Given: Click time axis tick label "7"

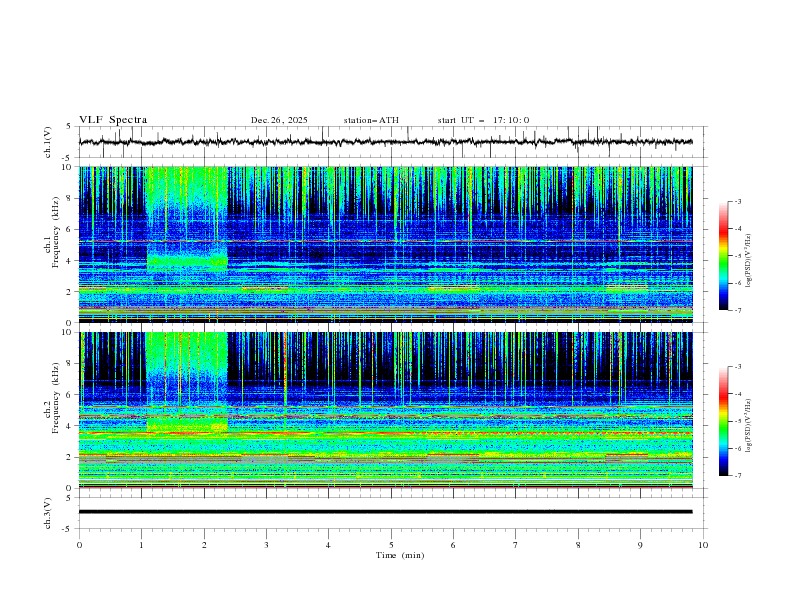Looking at the screenshot, I should click(516, 545).
